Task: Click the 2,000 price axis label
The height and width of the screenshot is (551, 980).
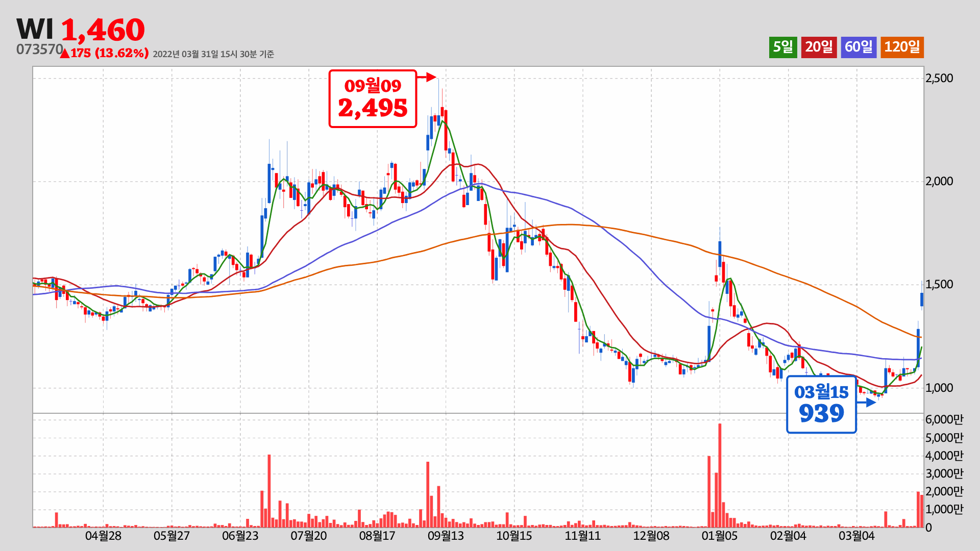Action: 939,182
